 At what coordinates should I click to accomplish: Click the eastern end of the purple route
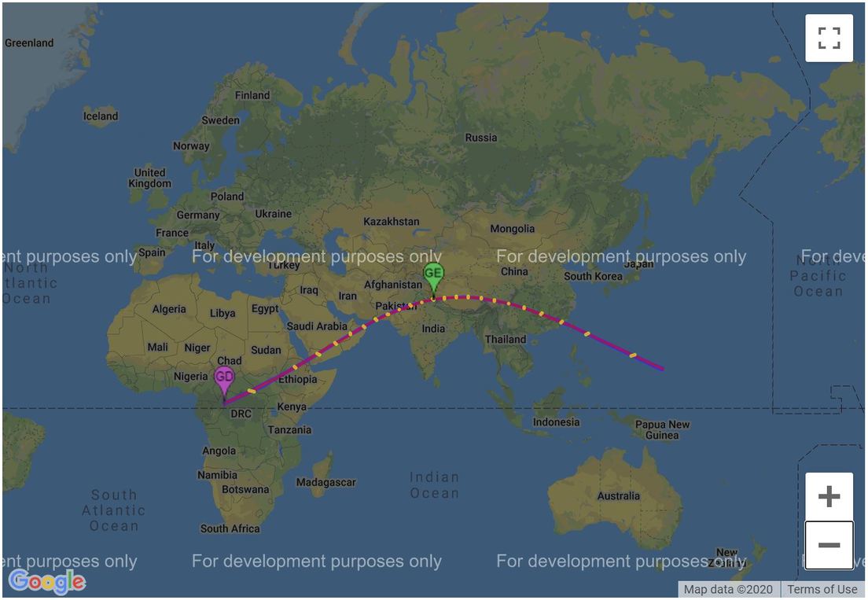pos(662,368)
